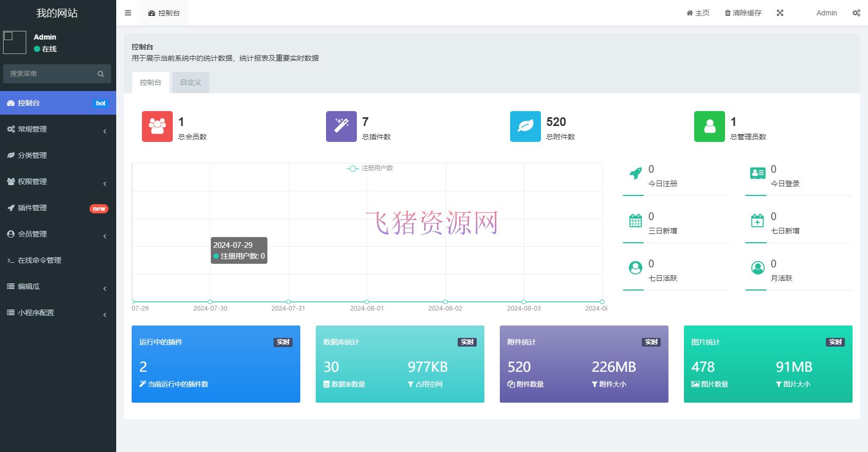Toggle sidebar with hamburger menu icon

(x=128, y=13)
